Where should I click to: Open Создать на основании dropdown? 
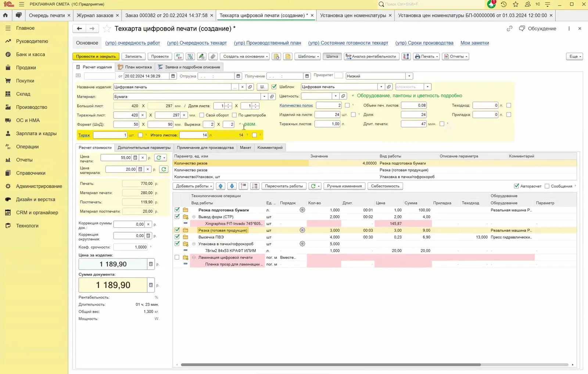pos(245,57)
